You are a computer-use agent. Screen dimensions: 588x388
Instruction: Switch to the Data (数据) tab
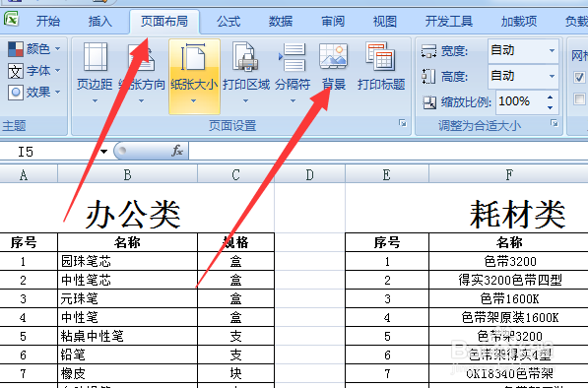click(281, 22)
